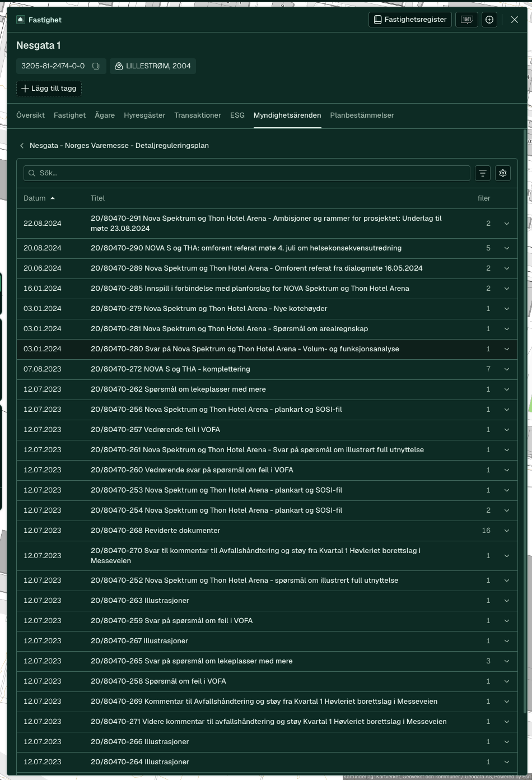Click the Titel column header
The width and height of the screenshot is (532, 780).
click(x=98, y=198)
